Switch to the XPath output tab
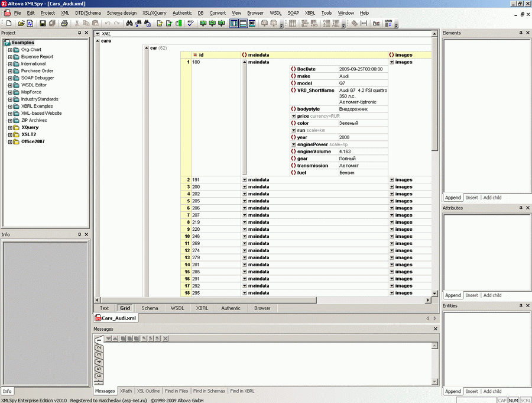The image size is (532, 403). coord(126,391)
